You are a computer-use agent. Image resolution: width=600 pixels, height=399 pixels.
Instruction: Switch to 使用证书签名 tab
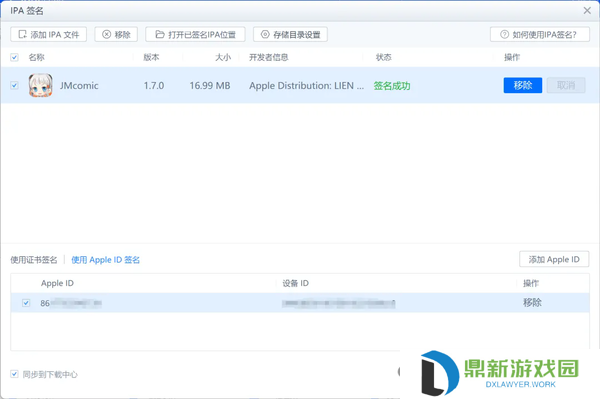(x=34, y=260)
